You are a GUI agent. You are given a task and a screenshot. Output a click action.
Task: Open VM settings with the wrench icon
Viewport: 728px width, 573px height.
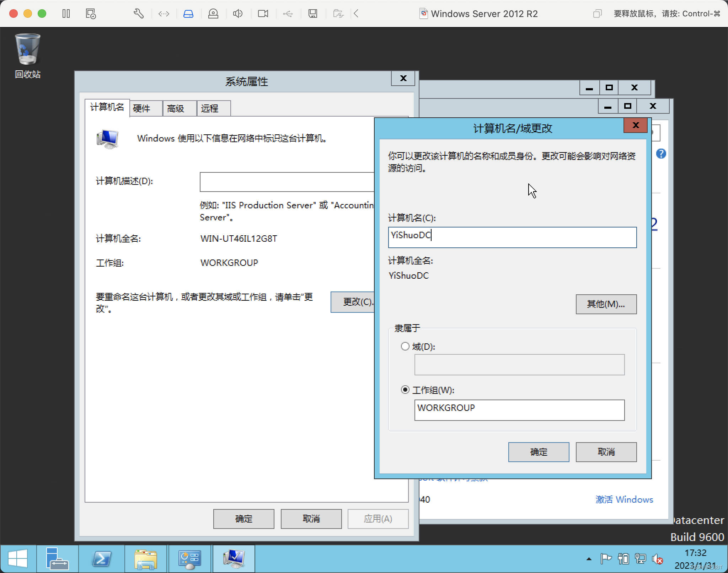coord(139,14)
